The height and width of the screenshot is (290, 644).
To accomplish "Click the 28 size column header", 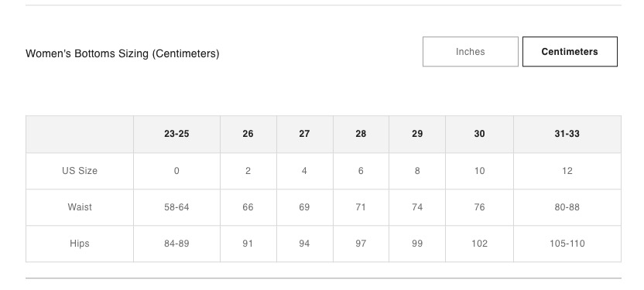I will (x=361, y=134).
